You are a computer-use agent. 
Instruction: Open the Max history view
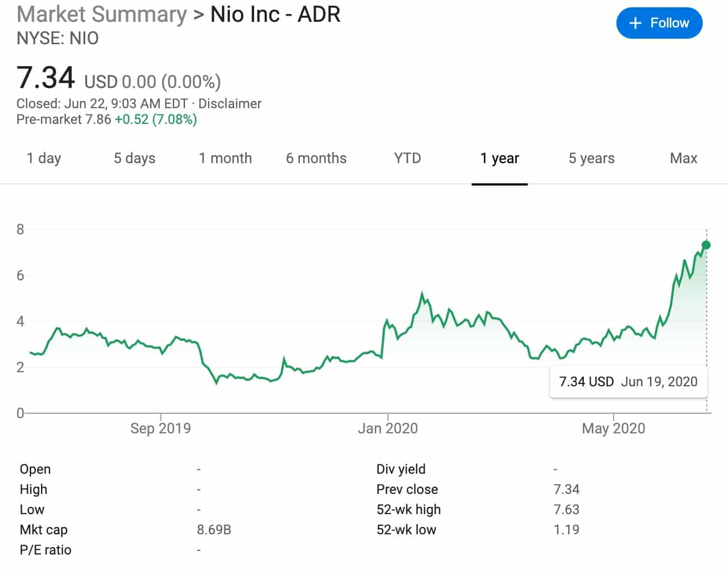pyautogui.click(x=683, y=159)
